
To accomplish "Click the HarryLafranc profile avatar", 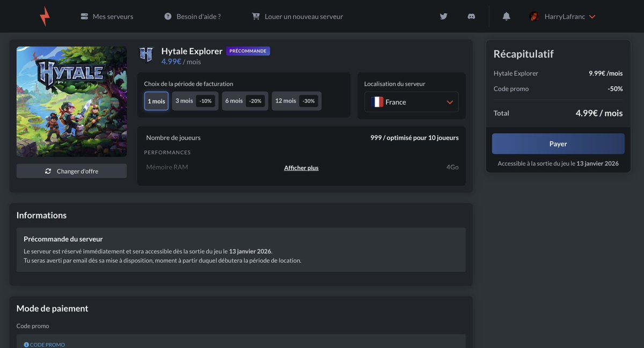I will click(x=534, y=17).
